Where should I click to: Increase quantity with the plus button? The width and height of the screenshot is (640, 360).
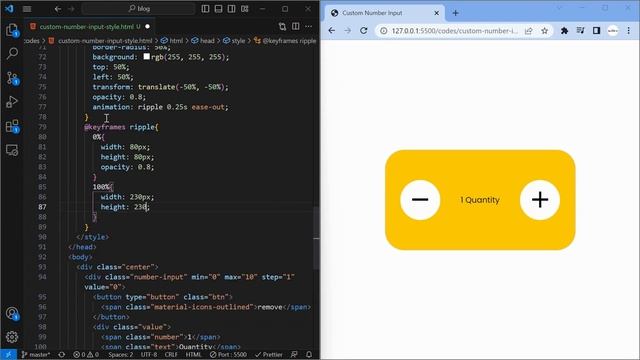540,200
